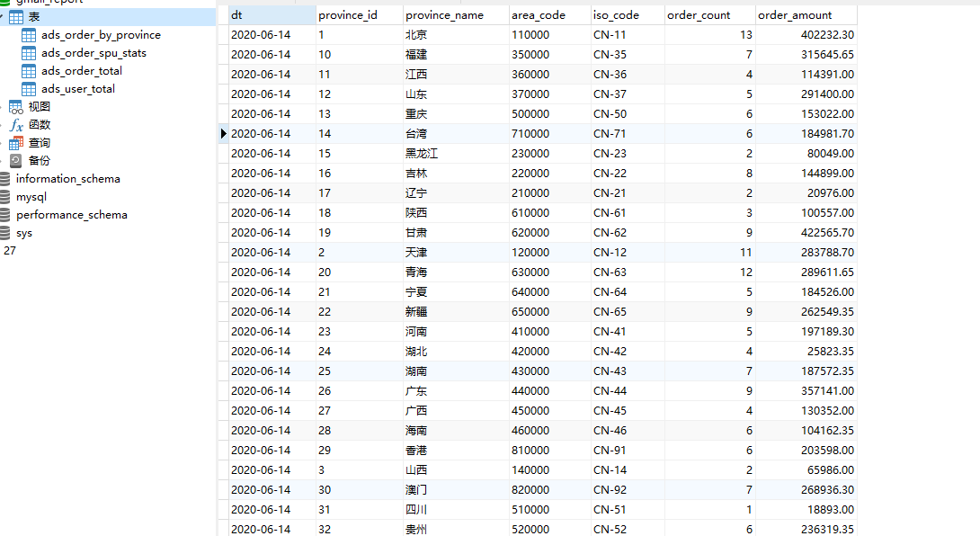The height and width of the screenshot is (536, 980).
Task: Click order amount cell 268936.30
Action: click(806, 490)
